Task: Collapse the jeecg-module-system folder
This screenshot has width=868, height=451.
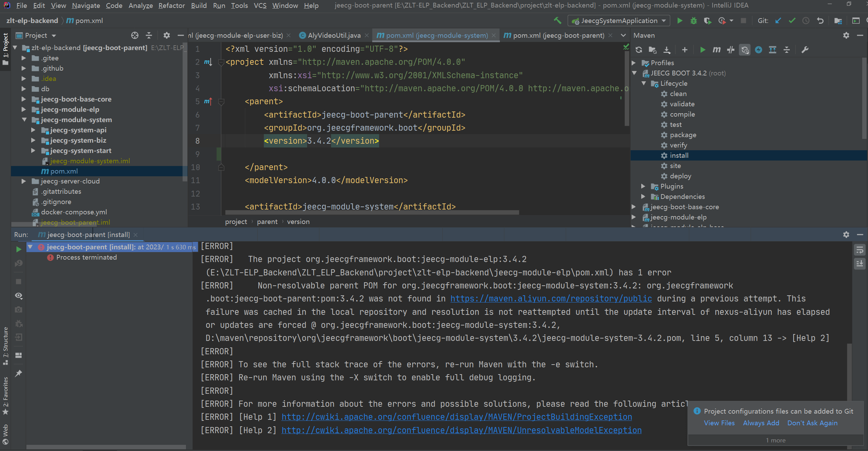Action: (x=24, y=120)
